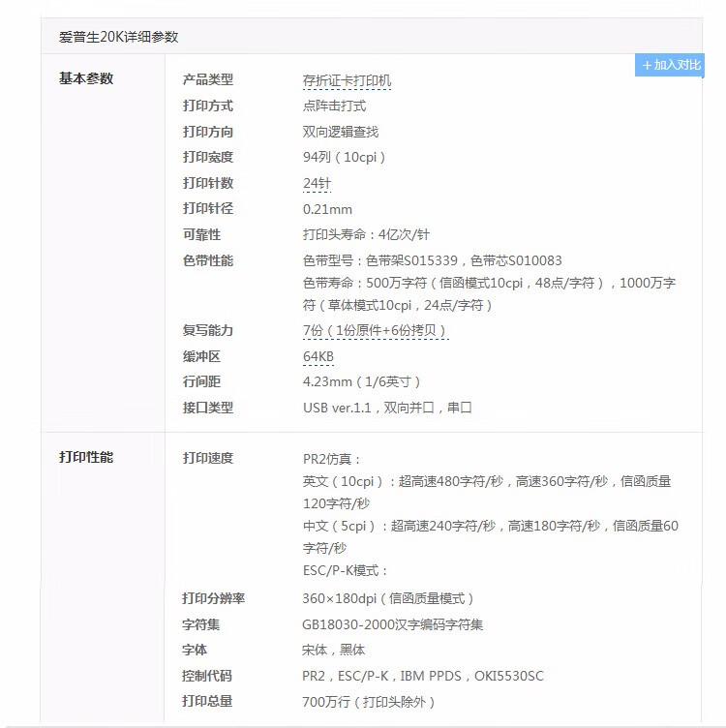Click the 0.21mm value
Image resolution: width=726 pixels, height=728 pixels.
click(x=327, y=209)
